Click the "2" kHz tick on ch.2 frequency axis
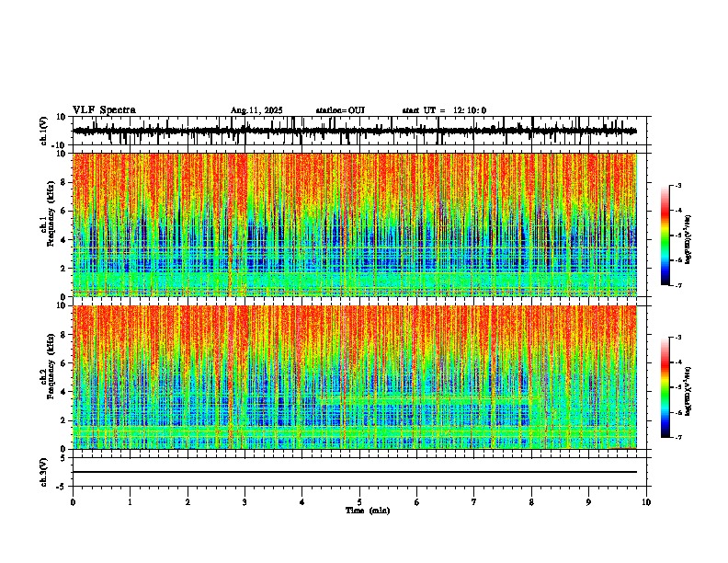 point(64,420)
